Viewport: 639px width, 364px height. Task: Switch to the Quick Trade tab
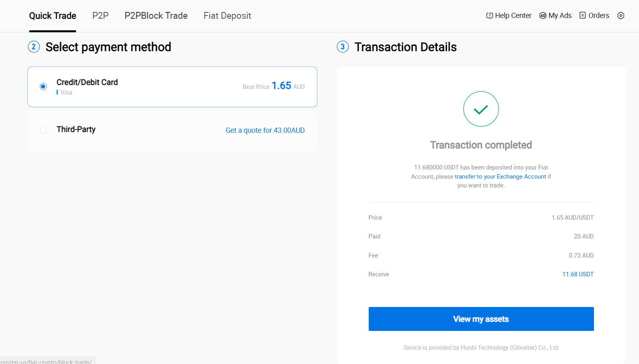click(53, 16)
